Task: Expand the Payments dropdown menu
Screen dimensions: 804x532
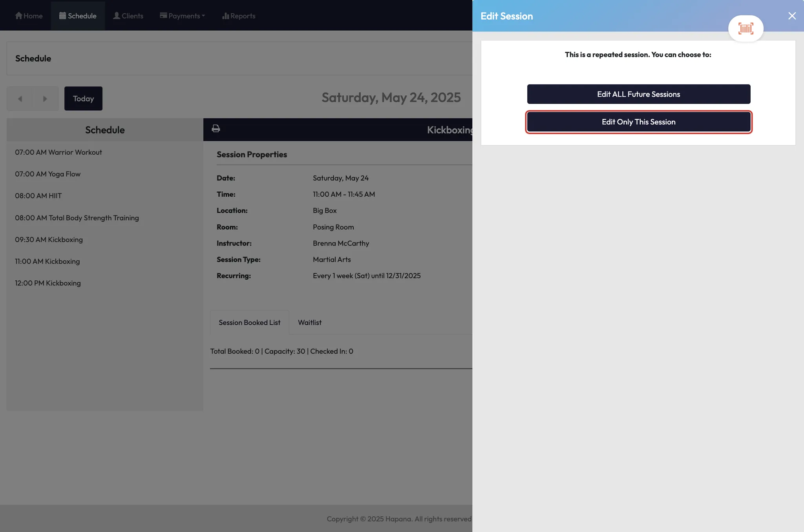Action: (182, 16)
